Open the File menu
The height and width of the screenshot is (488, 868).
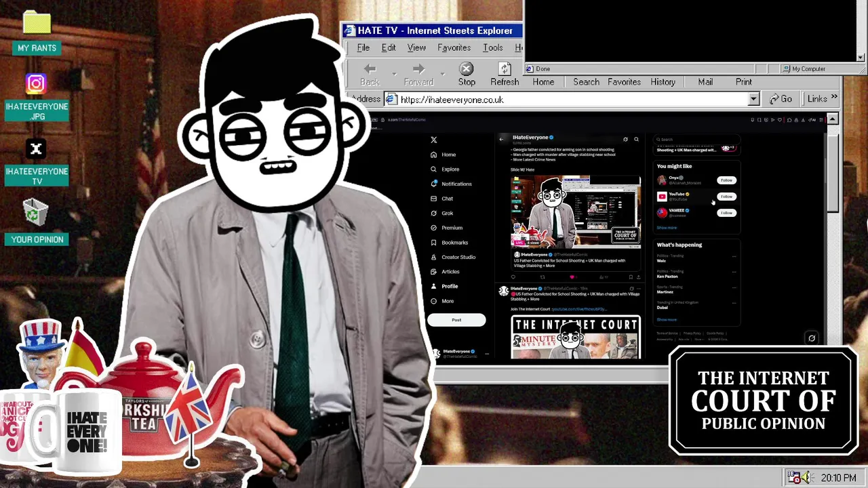point(363,47)
